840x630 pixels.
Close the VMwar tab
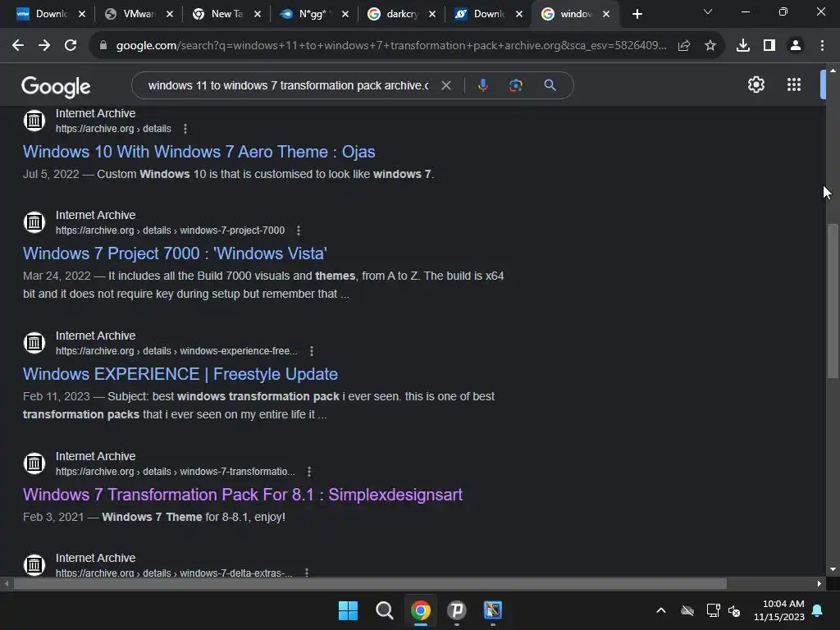(170, 15)
